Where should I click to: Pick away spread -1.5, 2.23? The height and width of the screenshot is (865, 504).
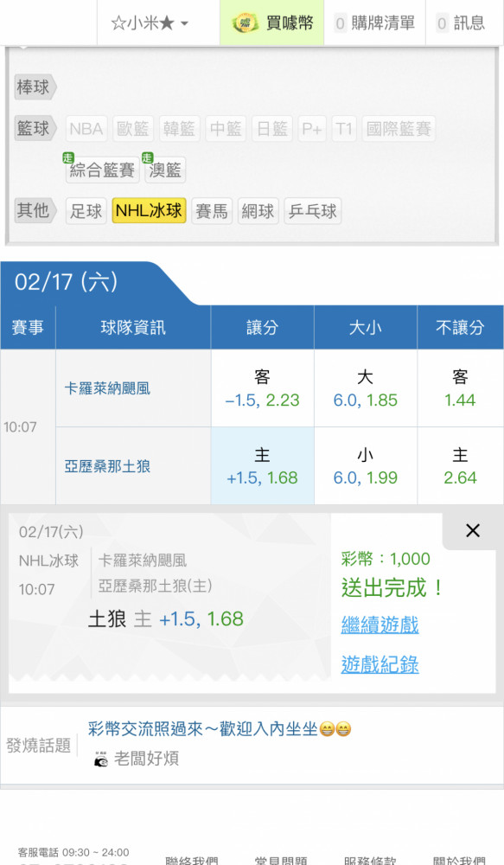[x=263, y=388]
